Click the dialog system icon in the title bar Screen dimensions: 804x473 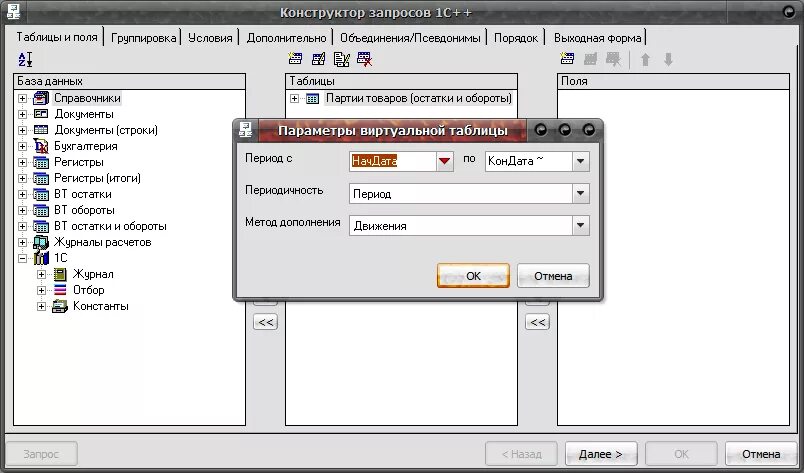point(246,130)
